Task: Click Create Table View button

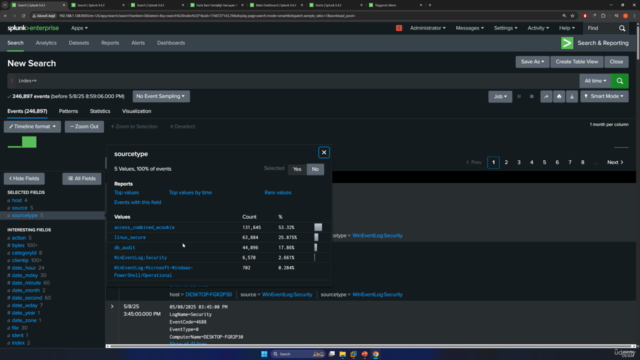Action: pos(576,62)
